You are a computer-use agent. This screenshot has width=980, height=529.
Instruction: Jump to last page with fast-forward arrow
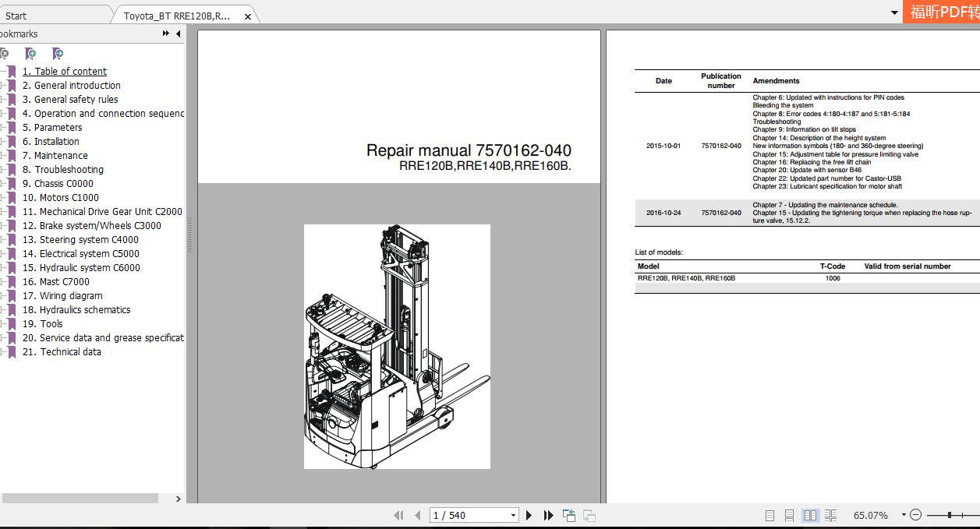pyautogui.click(x=548, y=515)
